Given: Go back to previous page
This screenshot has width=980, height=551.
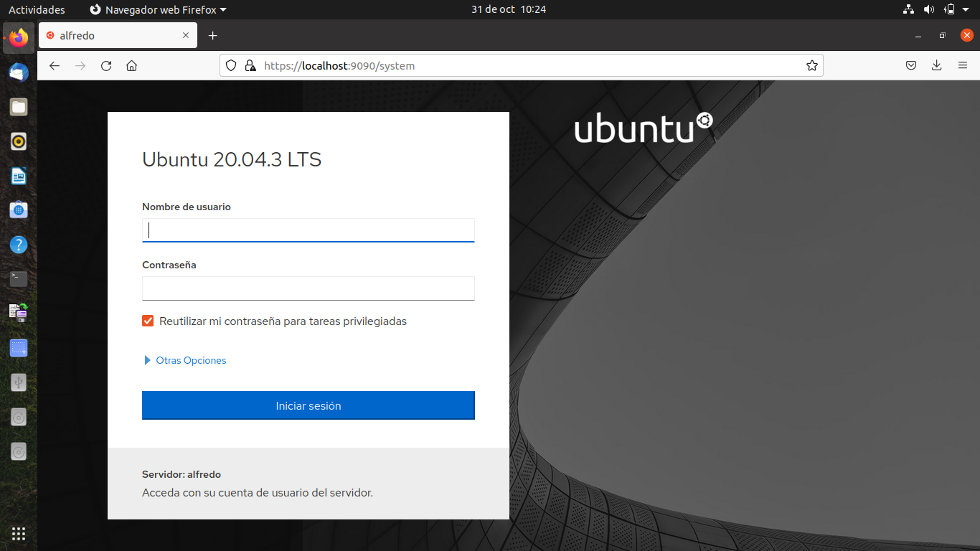Looking at the screenshot, I should point(55,65).
